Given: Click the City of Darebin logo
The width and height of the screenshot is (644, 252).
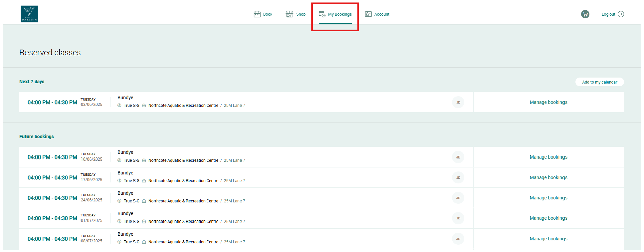Looking at the screenshot, I should pos(29,14).
